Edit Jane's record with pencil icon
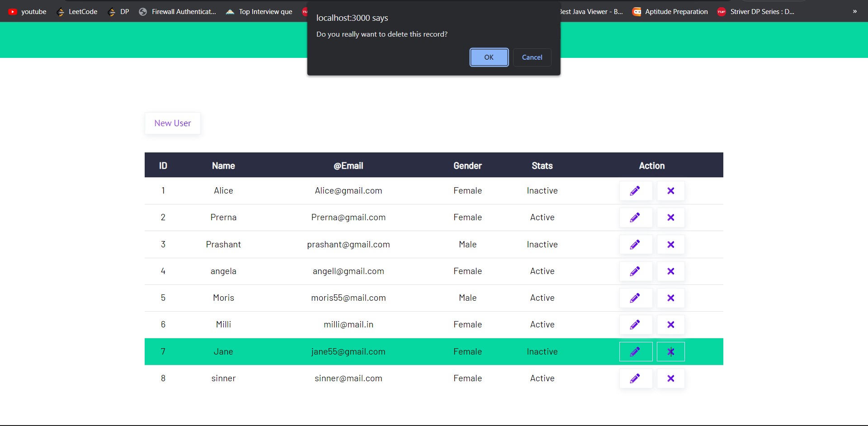The width and height of the screenshot is (868, 426). point(636,352)
